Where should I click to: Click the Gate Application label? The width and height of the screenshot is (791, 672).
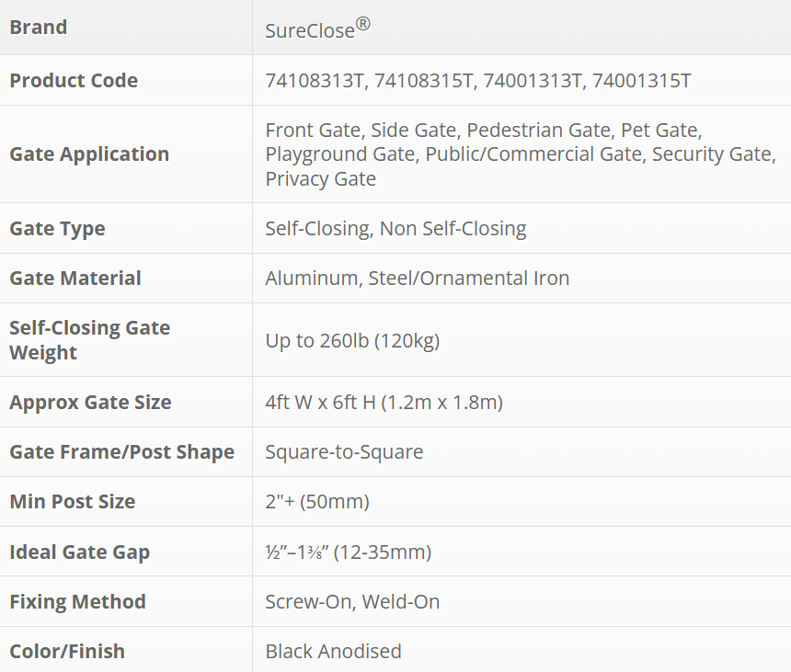click(89, 154)
